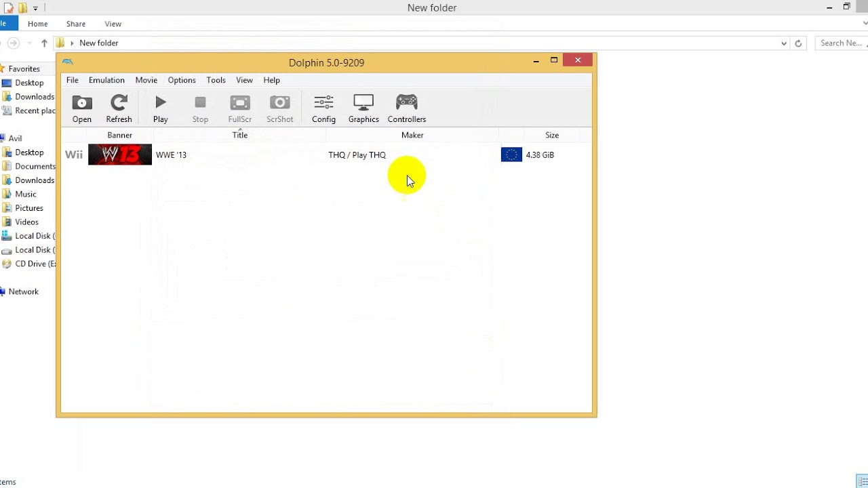Open Desktop under Favorites
The width and height of the screenshot is (868, 488).
point(29,83)
